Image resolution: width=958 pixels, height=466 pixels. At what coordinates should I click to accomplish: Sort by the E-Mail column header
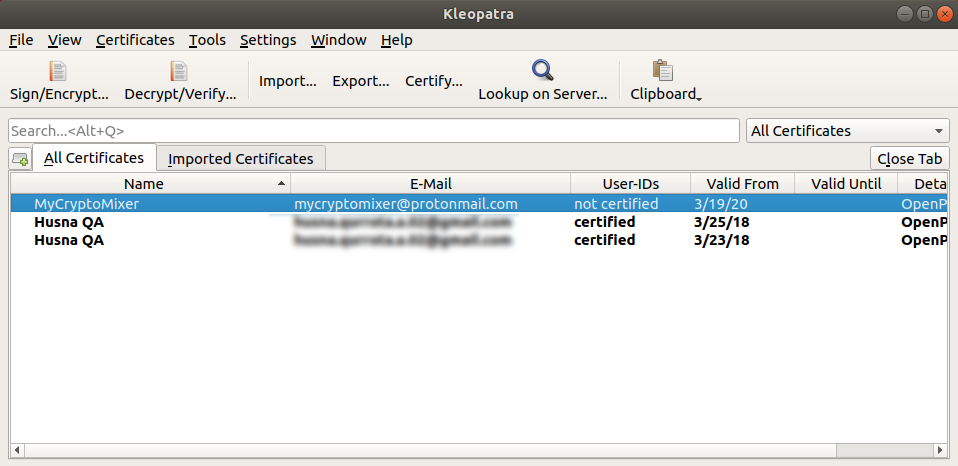[431, 184]
